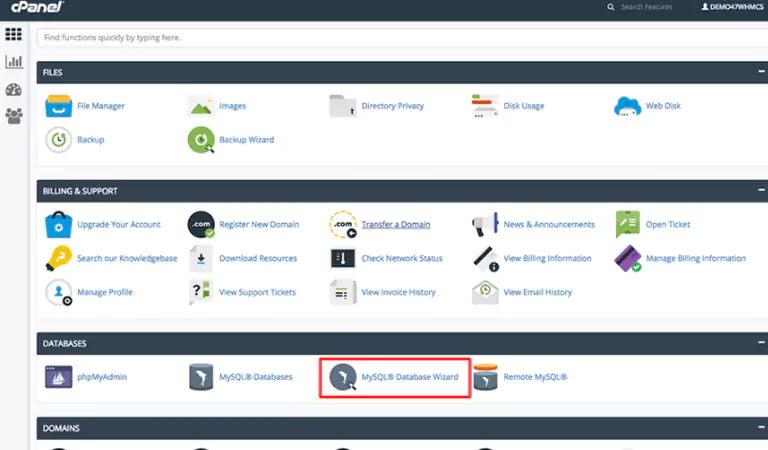Click the View Invoice History icon
The width and height of the screenshot is (768, 450).
pos(343,292)
